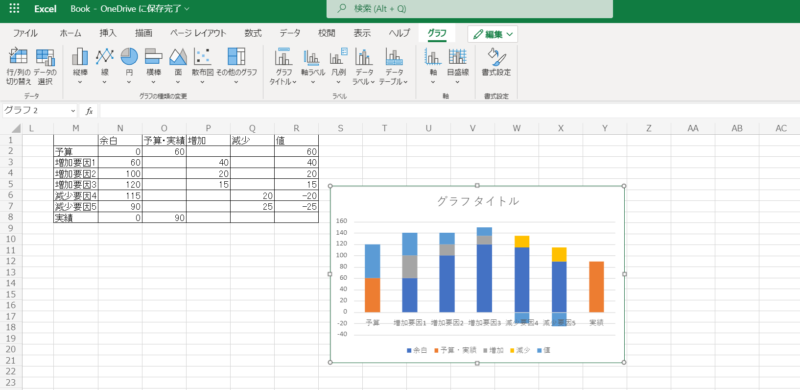
Task: Choose scatter chart type (散布図)
Action: (203, 67)
